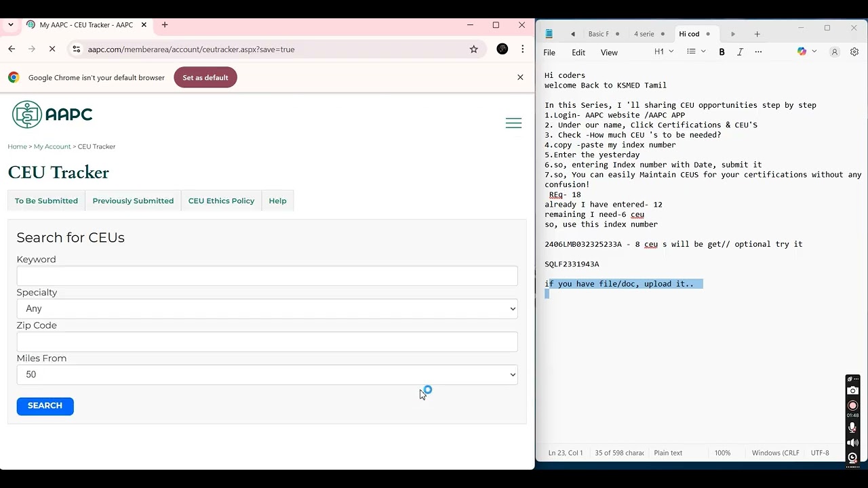This screenshot has width=868, height=488.
Task: Click the Plain text status indicator
Action: 668,453
